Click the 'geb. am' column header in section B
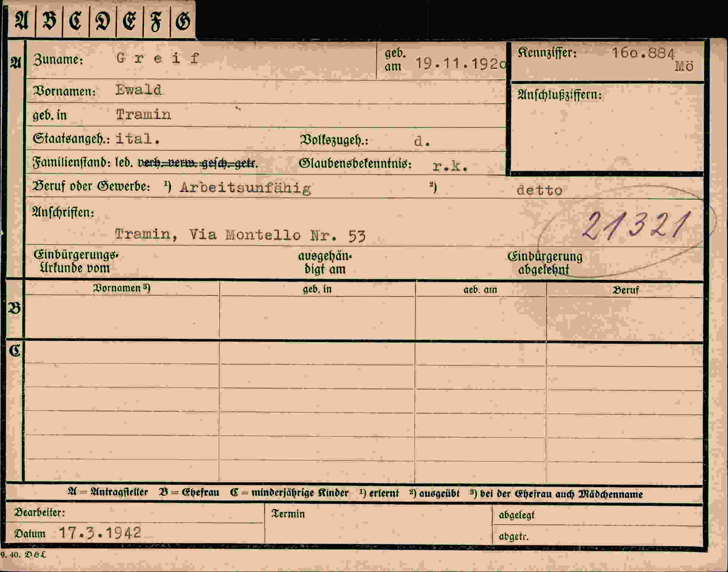The height and width of the screenshot is (572, 728). click(x=480, y=290)
